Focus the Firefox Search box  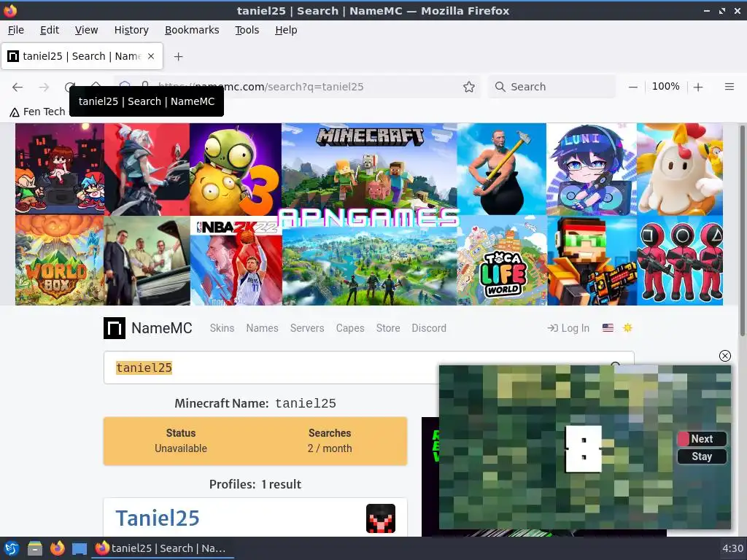(551, 87)
